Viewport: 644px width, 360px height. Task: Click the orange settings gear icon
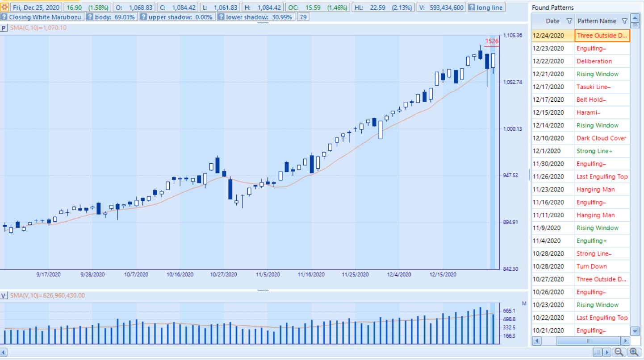pos(4,7)
